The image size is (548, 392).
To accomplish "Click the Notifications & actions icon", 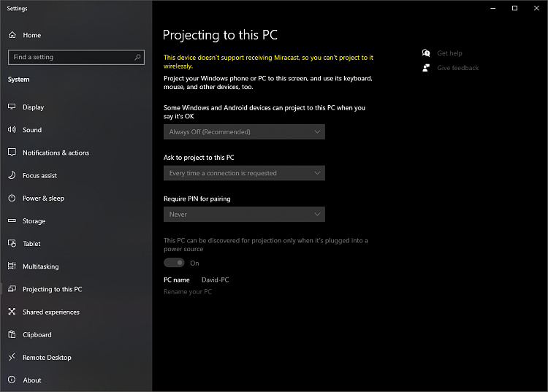I will tap(12, 152).
